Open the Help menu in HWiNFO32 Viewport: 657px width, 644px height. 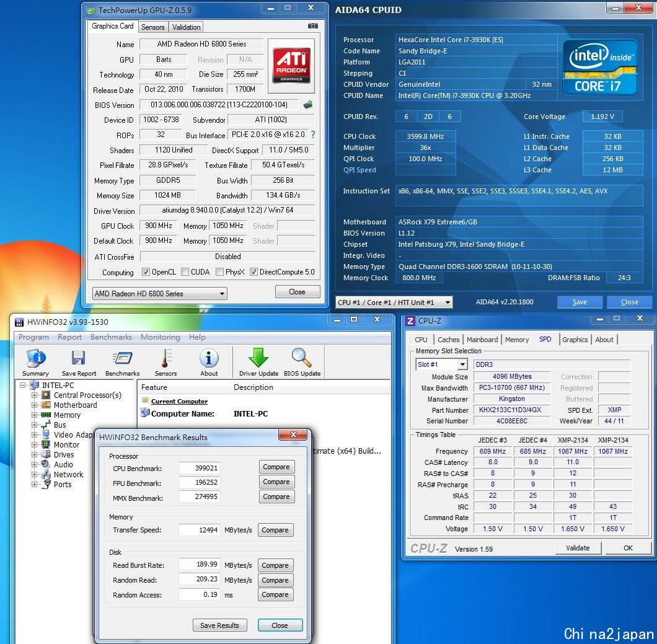coord(197,337)
